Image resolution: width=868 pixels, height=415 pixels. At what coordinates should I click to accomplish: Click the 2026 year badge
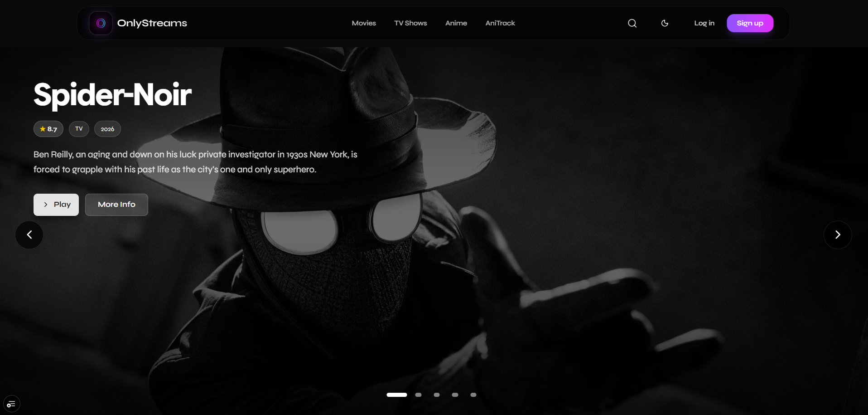point(107,129)
